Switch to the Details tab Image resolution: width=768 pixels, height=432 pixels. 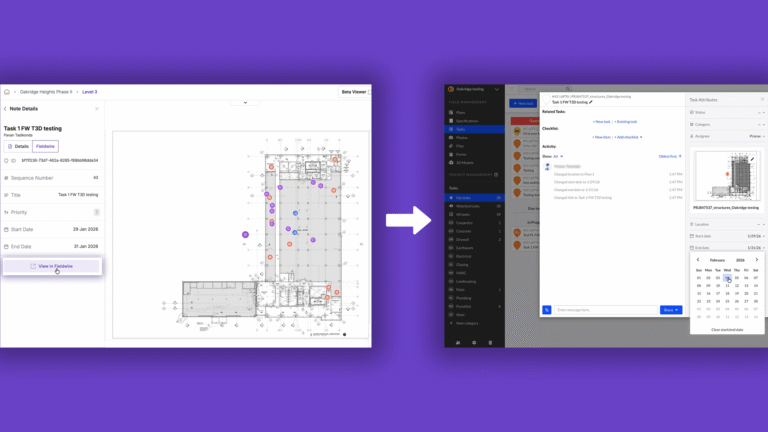(x=19, y=146)
